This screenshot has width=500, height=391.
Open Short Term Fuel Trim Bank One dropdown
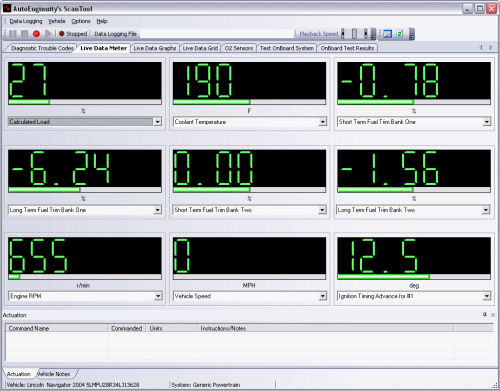487,122
